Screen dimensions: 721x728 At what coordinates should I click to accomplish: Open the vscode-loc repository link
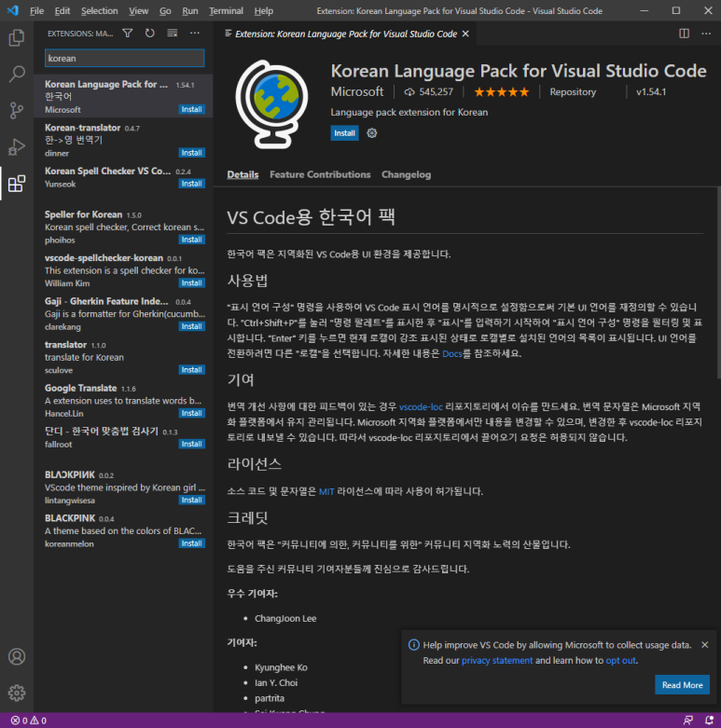click(x=421, y=407)
